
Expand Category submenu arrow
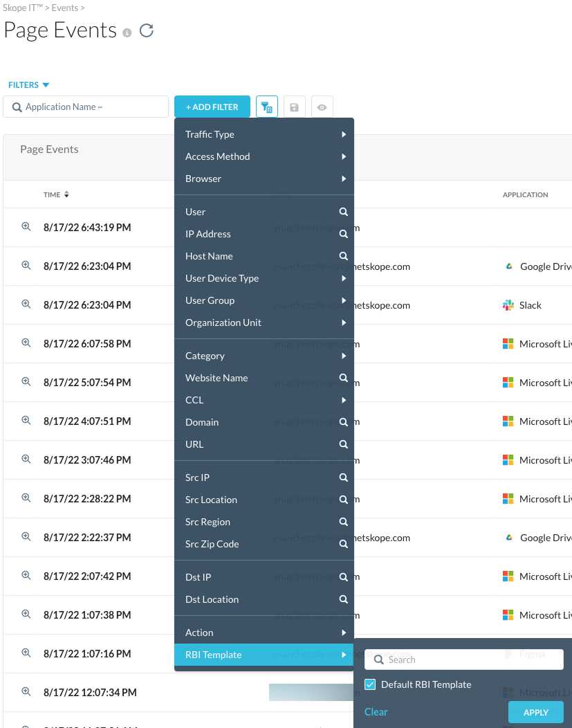pos(344,356)
